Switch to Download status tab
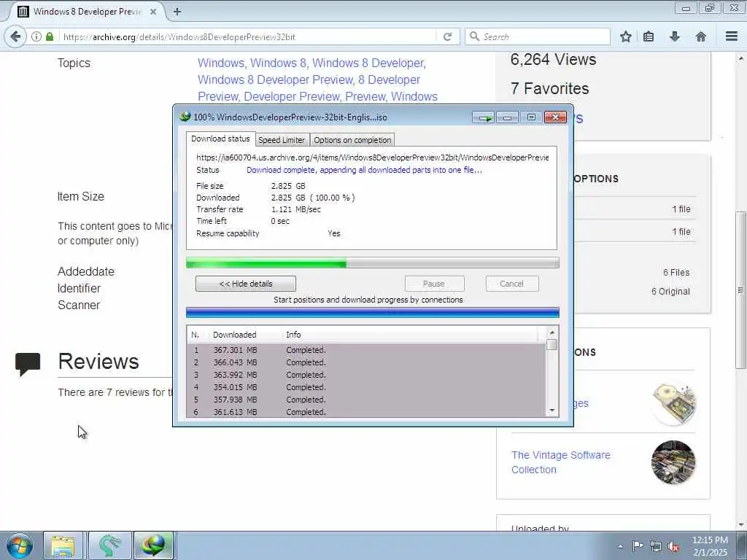This screenshot has height=560, width=747. [220, 139]
